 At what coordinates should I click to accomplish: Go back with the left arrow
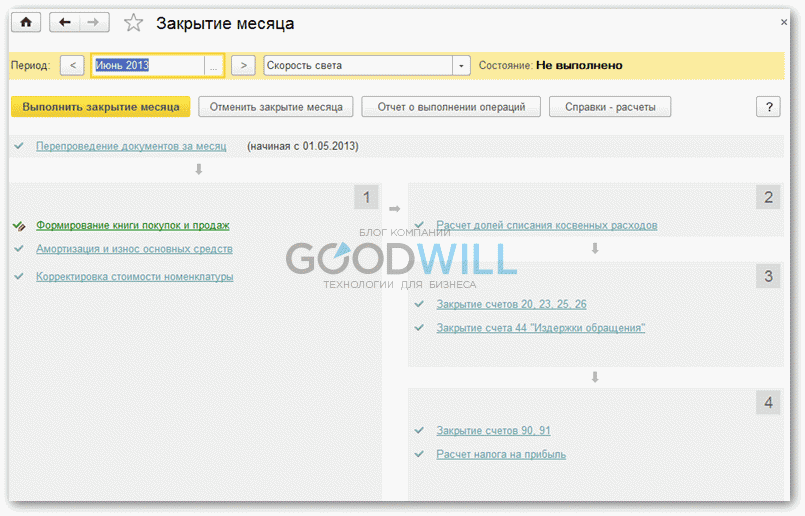65,22
